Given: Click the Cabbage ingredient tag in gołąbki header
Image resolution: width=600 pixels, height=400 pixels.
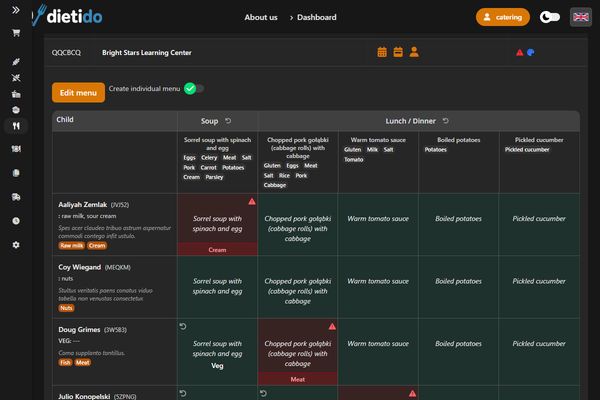Looking at the screenshot, I should click(x=275, y=185).
